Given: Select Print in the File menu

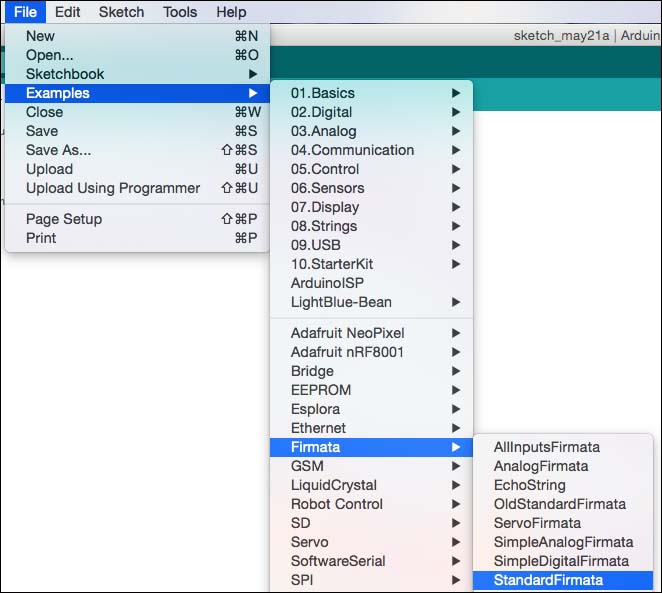Looking at the screenshot, I should [x=137, y=238].
